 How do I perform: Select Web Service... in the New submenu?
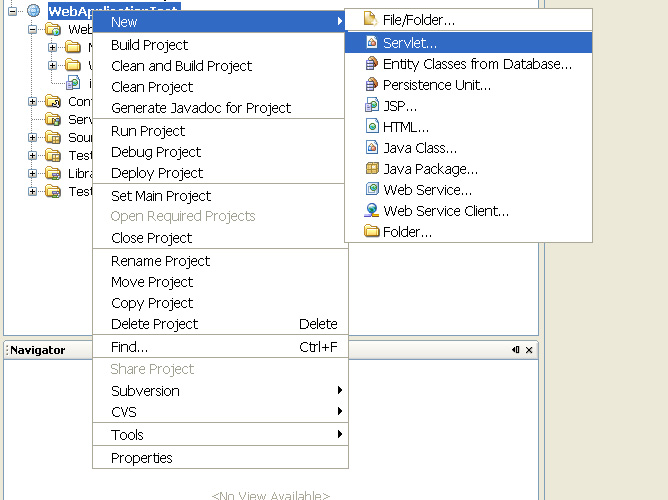pyautogui.click(x=427, y=190)
